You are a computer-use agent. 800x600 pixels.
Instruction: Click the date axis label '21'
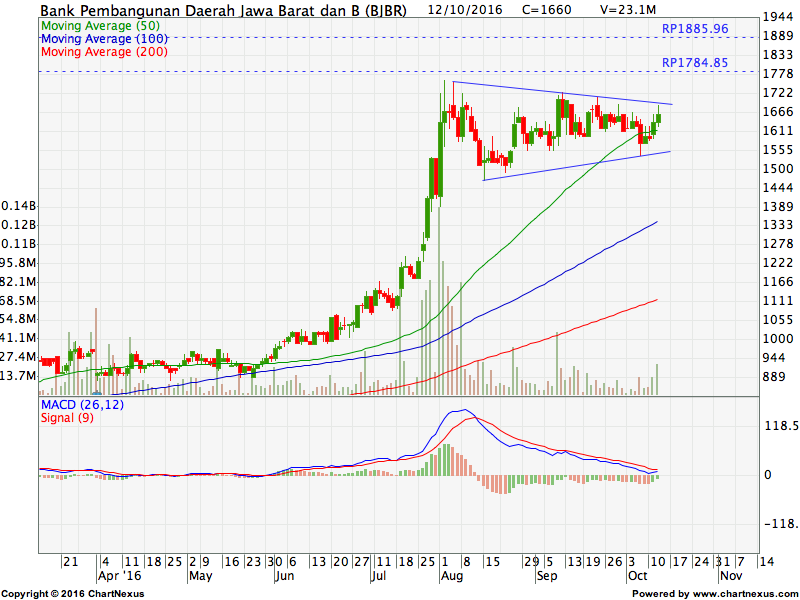click(70, 562)
